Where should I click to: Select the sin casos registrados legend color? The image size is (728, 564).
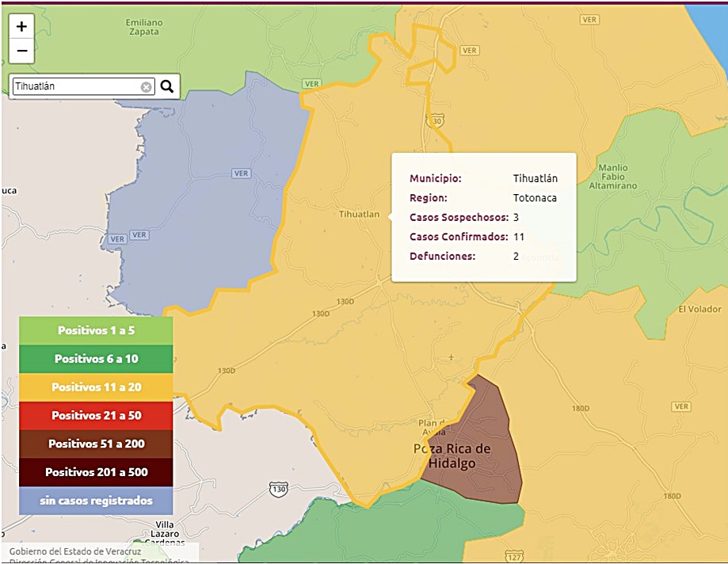coord(96,501)
